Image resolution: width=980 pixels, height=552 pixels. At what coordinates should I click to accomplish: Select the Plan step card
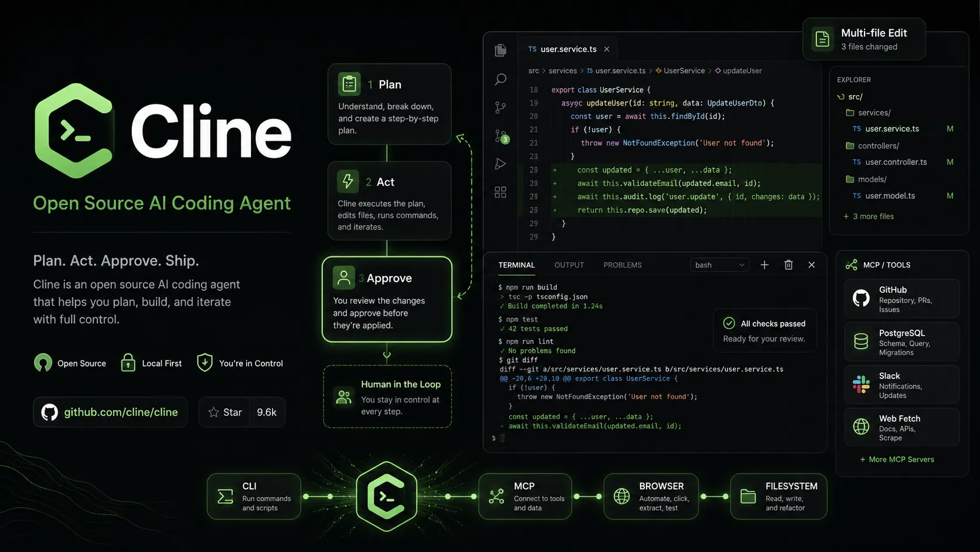389,104
